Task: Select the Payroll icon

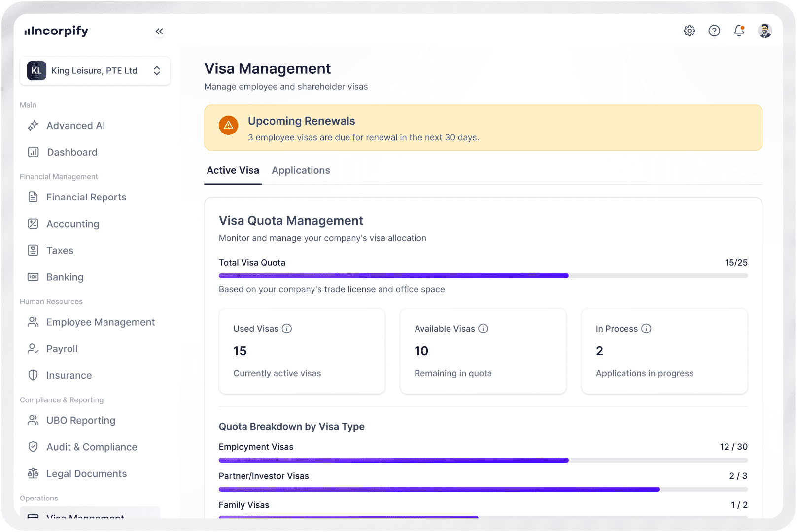Action: click(x=33, y=349)
